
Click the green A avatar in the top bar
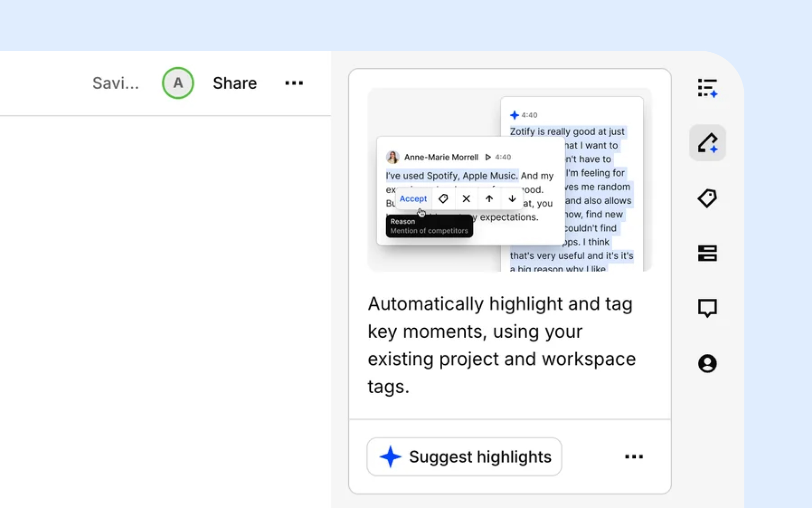[178, 83]
